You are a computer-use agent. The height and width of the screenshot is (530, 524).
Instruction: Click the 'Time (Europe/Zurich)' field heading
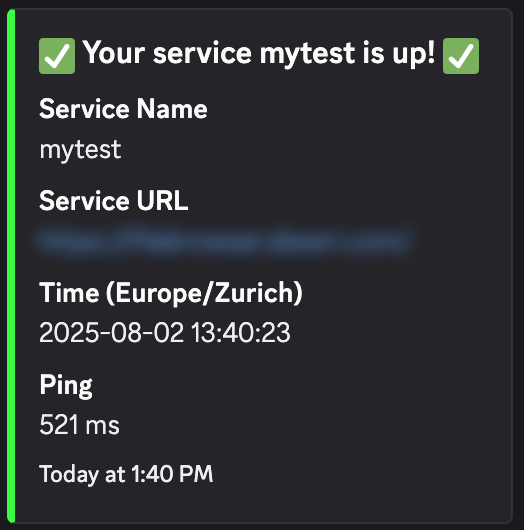(171, 293)
